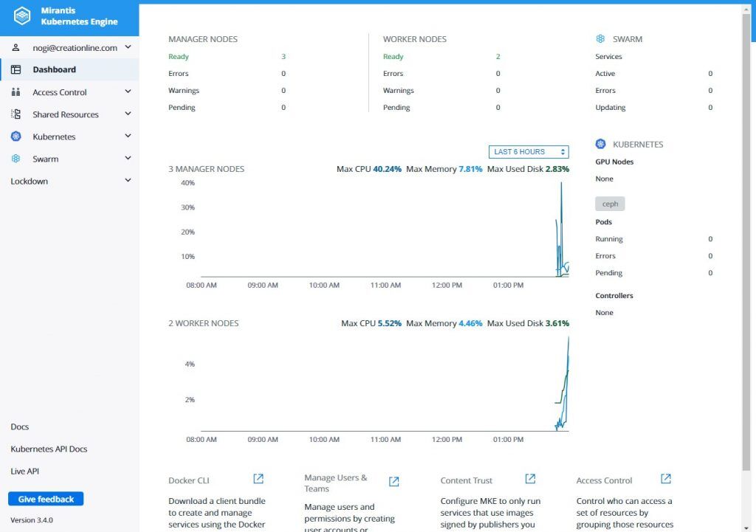The image size is (756, 532).
Task: Expand the nogi@creationline.com account menu chevron
Action: tap(128, 46)
